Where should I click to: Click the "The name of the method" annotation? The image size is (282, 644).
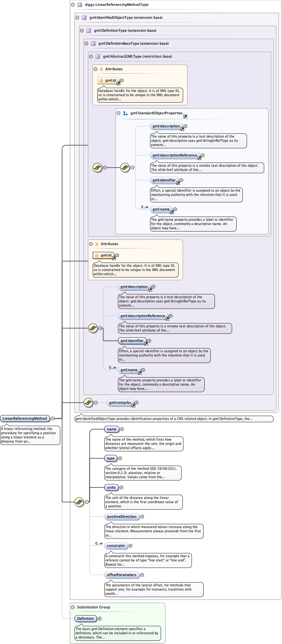coord(144,444)
